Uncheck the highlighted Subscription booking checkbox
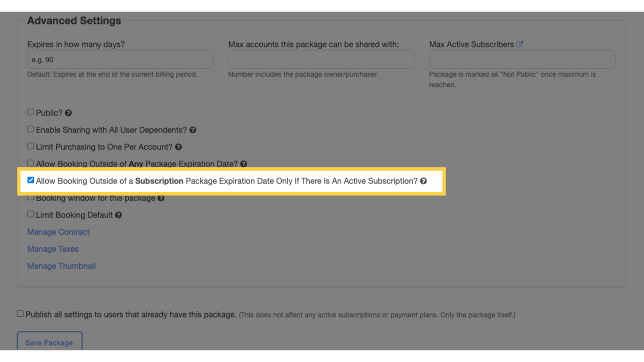644x362 pixels. coord(31,180)
